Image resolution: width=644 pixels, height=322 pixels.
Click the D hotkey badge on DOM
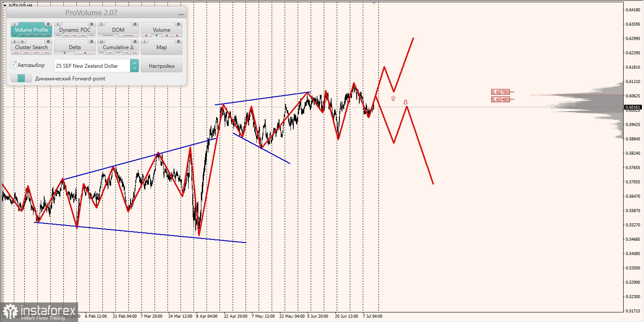pyautogui.click(x=102, y=24)
